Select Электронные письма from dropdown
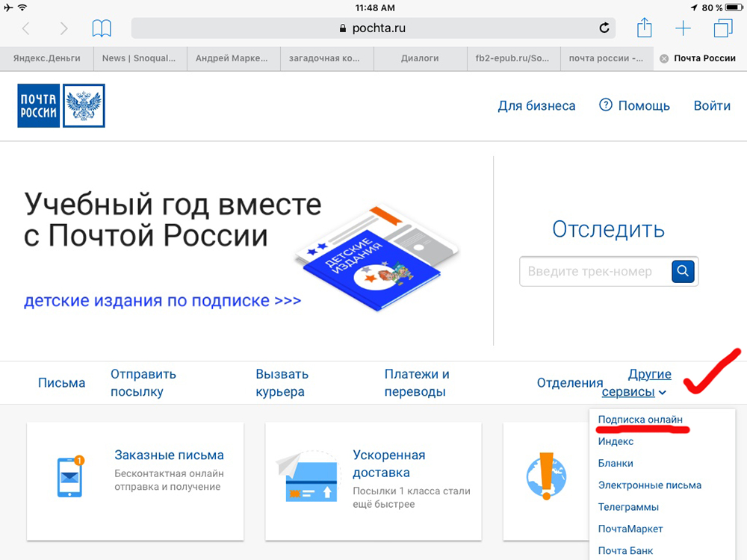The width and height of the screenshot is (747, 560). pyautogui.click(x=650, y=485)
